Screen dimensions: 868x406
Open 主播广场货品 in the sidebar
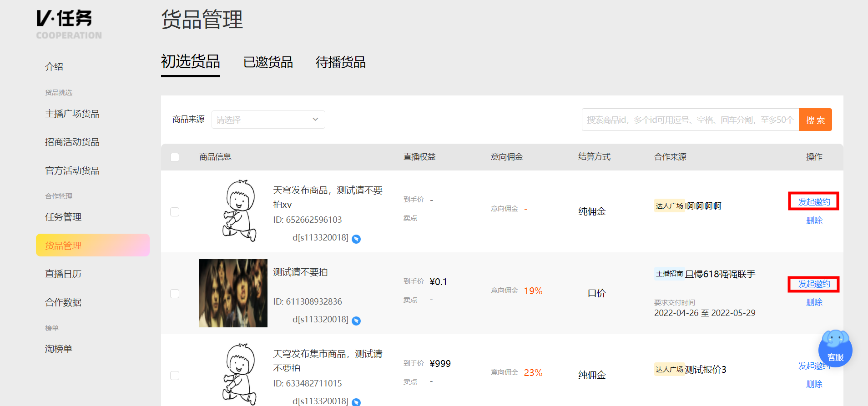tap(72, 114)
